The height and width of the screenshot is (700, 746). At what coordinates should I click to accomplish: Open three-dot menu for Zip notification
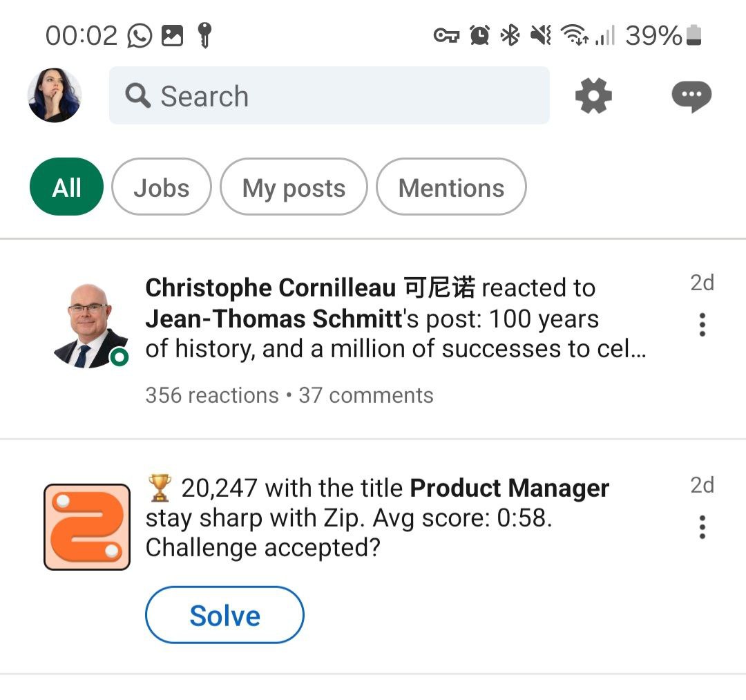[x=702, y=527]
